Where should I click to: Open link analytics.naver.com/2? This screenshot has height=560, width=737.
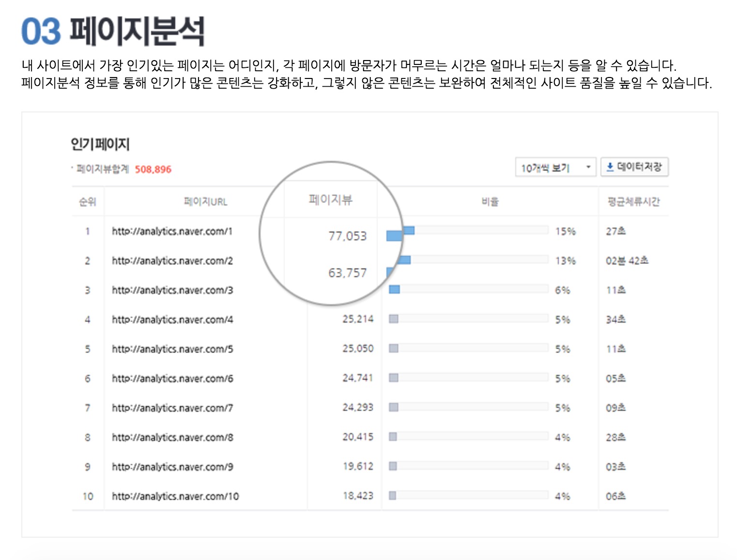click(x=172, y=261)
